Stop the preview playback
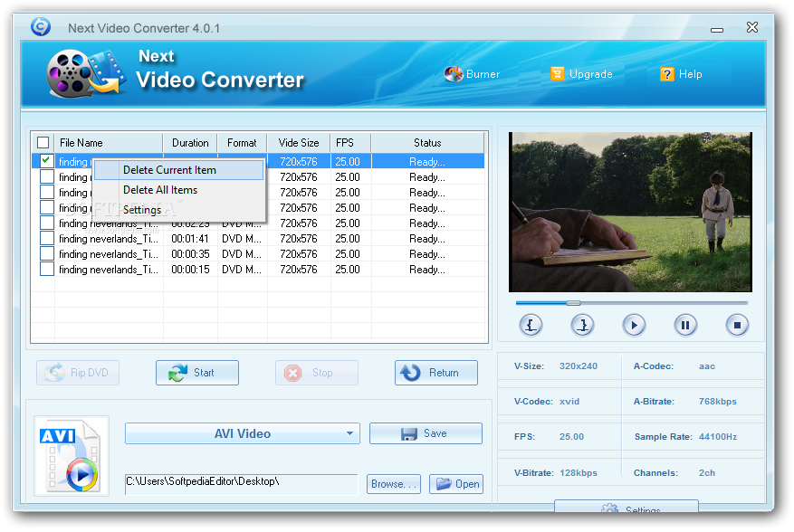 click(737, 325)
